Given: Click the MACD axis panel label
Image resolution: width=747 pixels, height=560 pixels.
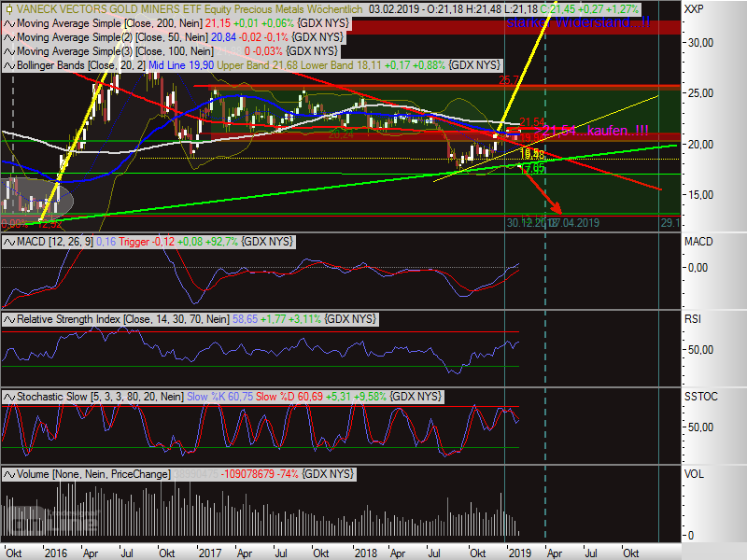Looking at the screenshot, I should point(698,242).
